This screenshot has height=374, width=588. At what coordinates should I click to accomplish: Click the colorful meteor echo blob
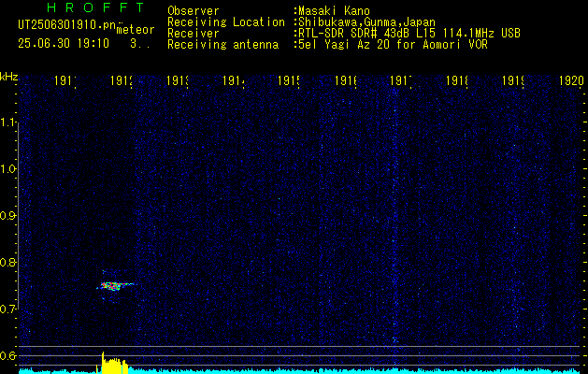[x=114, y=286]
